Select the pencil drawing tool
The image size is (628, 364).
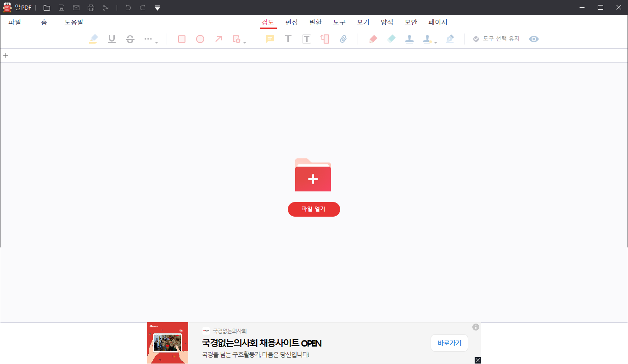point(373,39)
